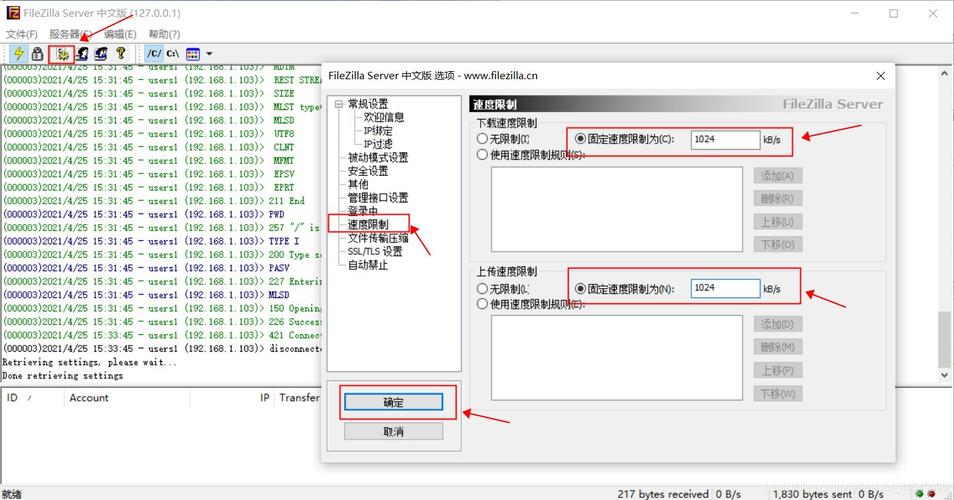Open the server settings toolbar icon
The width and height of the screenshot is (954, 500).
pos(62,54)
